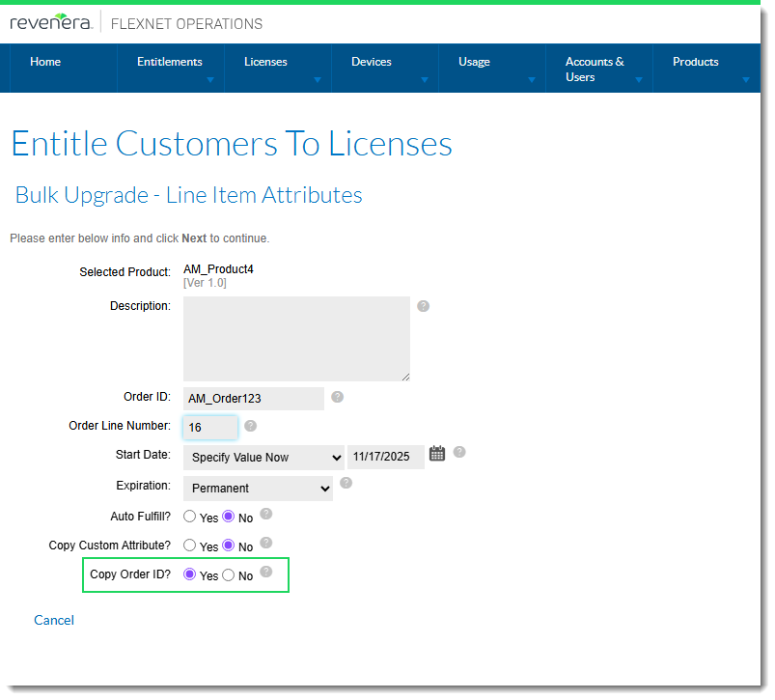Set Copy Order ID to No
The height and width of the screenshot is (700, 775).
[229, 575]
